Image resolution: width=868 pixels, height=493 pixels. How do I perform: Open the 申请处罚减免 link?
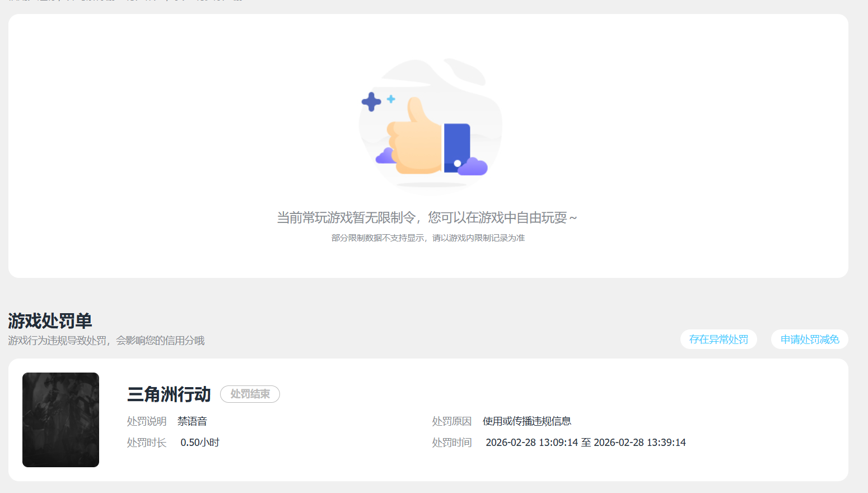(x=810, y=339)
